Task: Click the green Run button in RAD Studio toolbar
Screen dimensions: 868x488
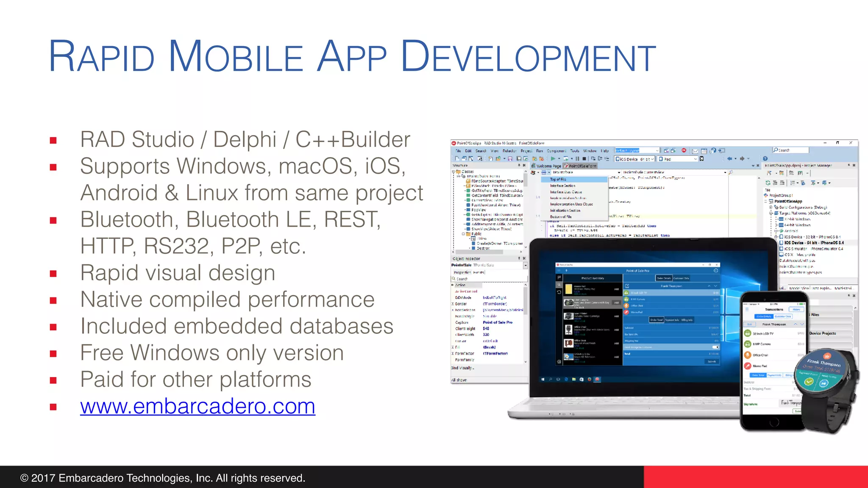Action: point(553,159)
